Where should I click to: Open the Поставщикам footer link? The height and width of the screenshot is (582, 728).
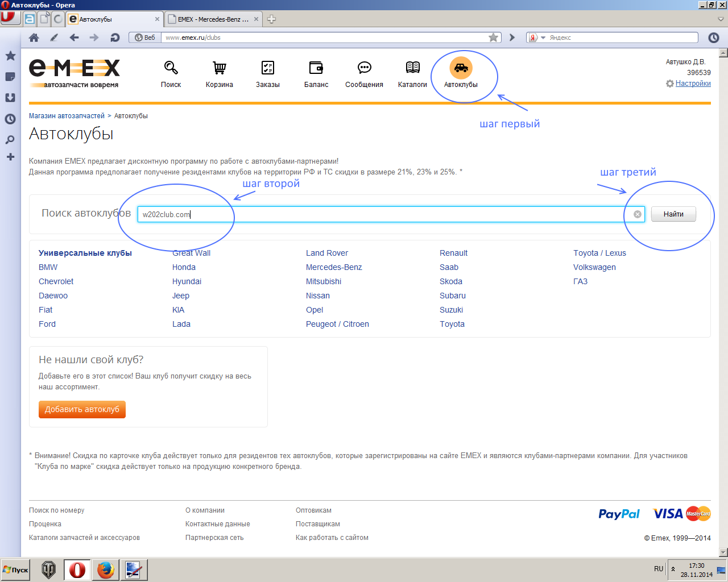pyautogui.click(x=317, y=524)
